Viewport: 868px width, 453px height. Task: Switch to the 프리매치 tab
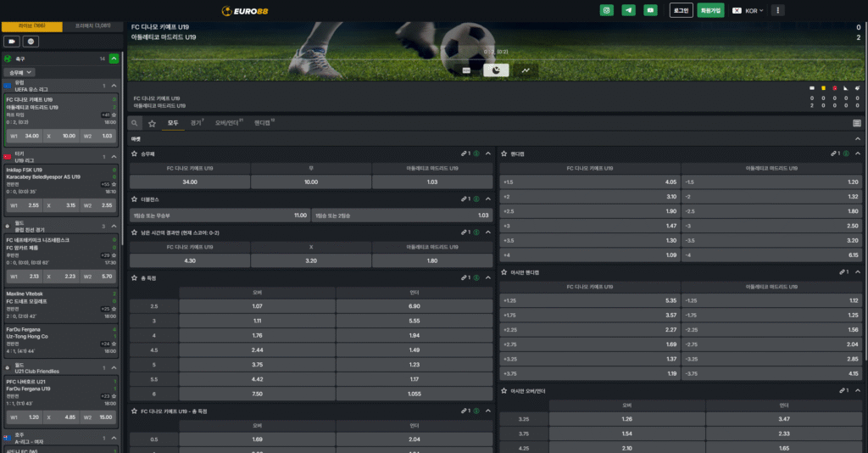click(x=92, y=26)
